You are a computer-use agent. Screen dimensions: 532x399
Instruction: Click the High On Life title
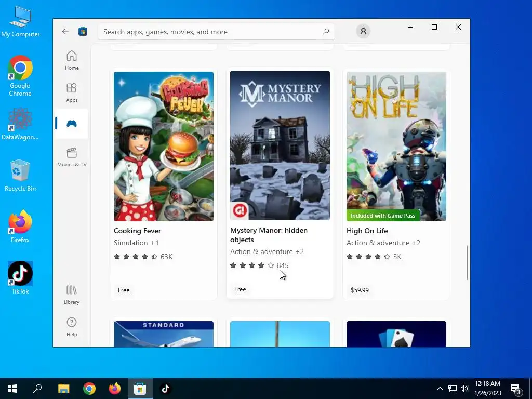tap(367, 231)
